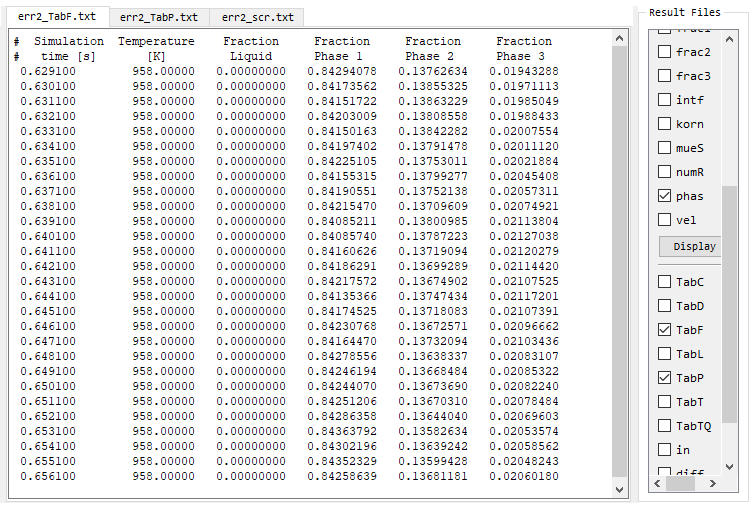Click the data table vertical scrollbar

[x=619, y=250]
